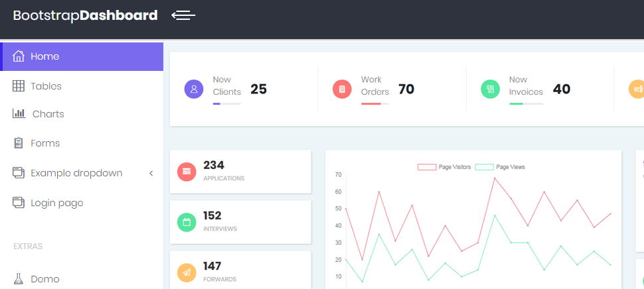Screen dimensions: 644x289
Task: Click the 152 Interviews figure
Action: 212,215
